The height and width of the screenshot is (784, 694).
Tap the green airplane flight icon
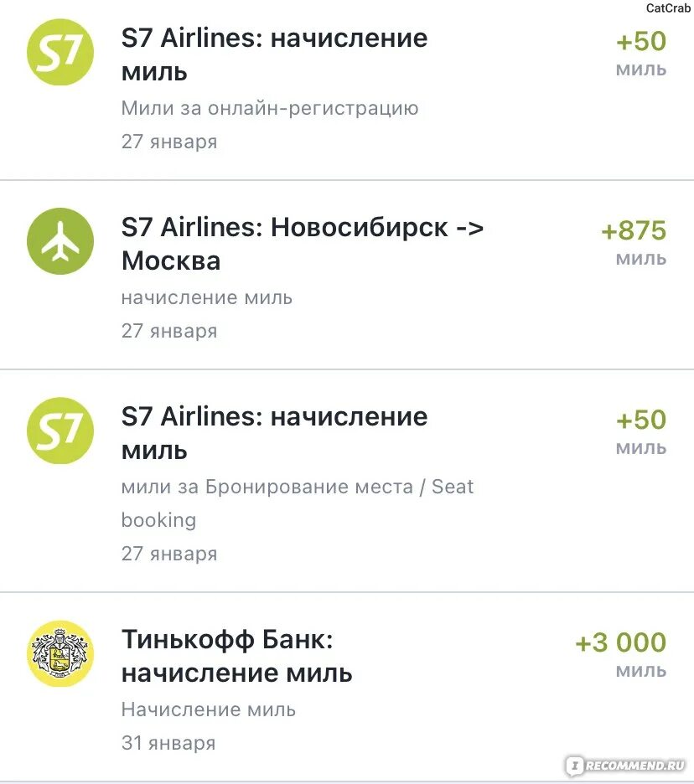[x=60, y=241]
